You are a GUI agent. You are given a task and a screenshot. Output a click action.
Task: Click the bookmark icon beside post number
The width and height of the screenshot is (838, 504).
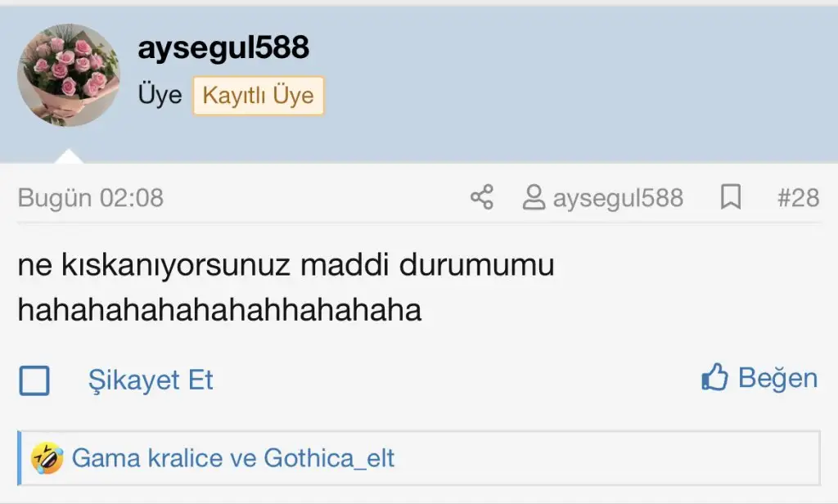(731, 197)
